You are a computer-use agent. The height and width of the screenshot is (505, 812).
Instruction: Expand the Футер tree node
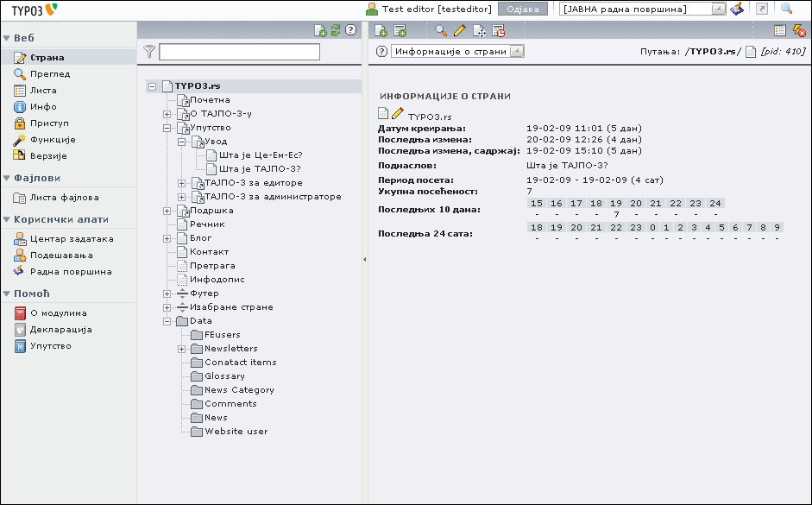pyautogui.click(x=167, y=294)
